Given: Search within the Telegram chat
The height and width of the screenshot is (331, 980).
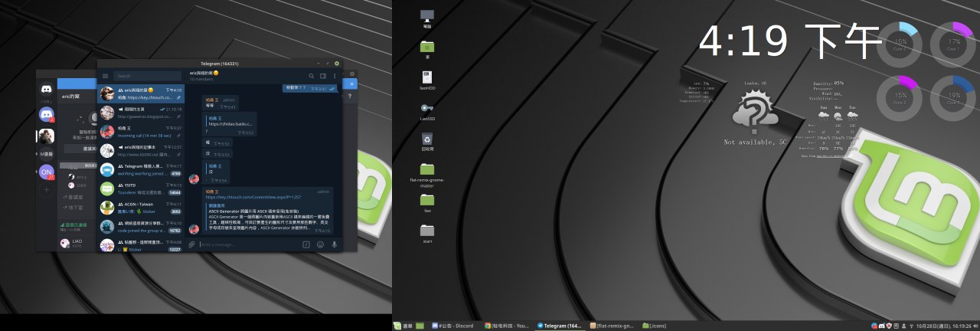Looking at the screenshot, I should click(312, 76).
